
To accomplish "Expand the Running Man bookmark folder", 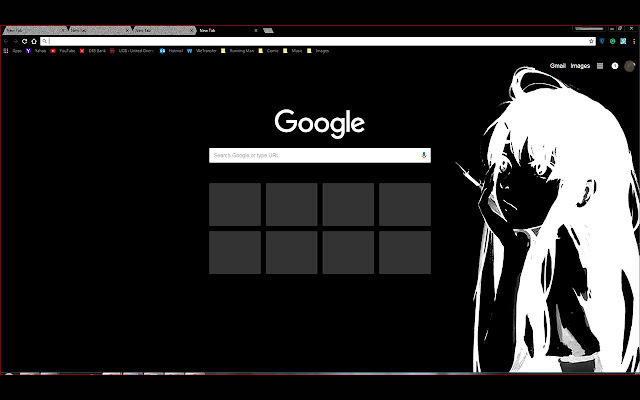I will (x=238, y=51).
